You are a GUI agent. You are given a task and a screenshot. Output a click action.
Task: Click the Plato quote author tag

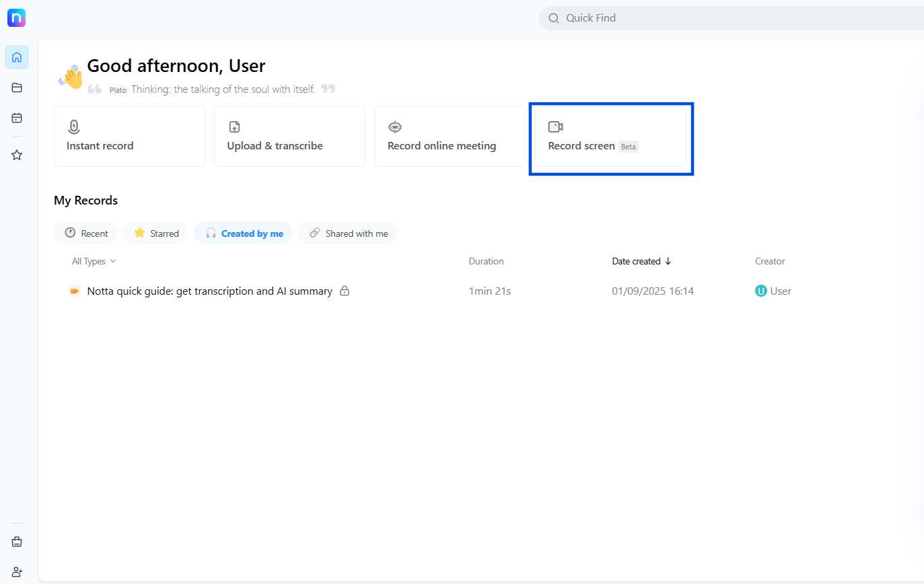(118, 89)
